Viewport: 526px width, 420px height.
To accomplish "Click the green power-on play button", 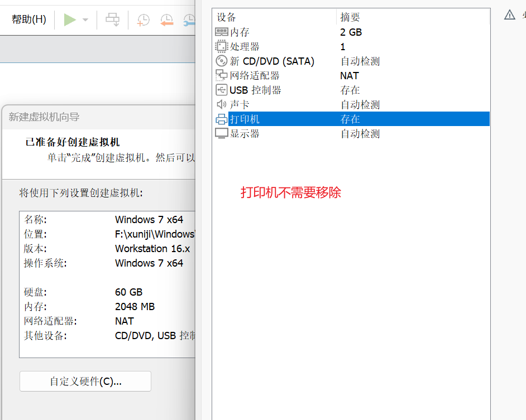I will (x=70, y=20).
